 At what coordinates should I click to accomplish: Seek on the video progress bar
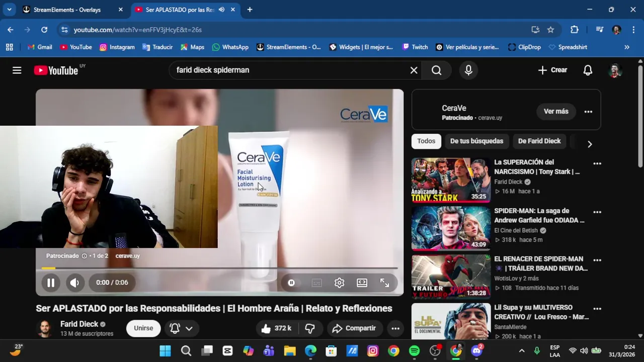pos(219,268)
